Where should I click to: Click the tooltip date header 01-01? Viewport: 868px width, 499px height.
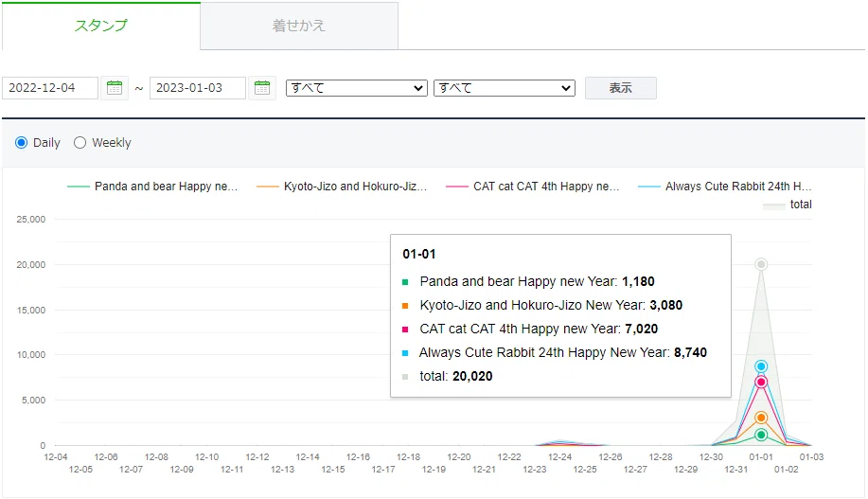click(x=419, y=254)
